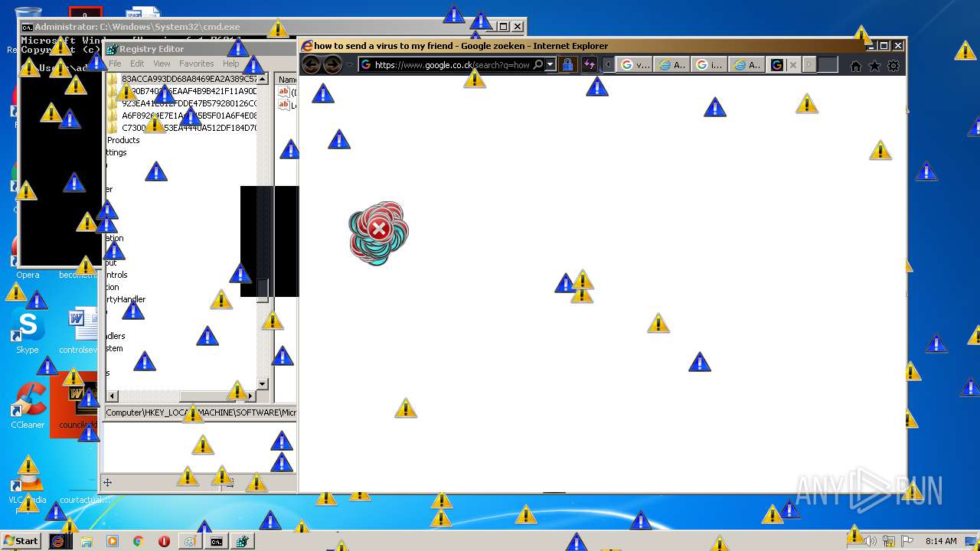The image size is (980, 551).
Task: Click the Action Center flag tray icon
Action: 907,541
